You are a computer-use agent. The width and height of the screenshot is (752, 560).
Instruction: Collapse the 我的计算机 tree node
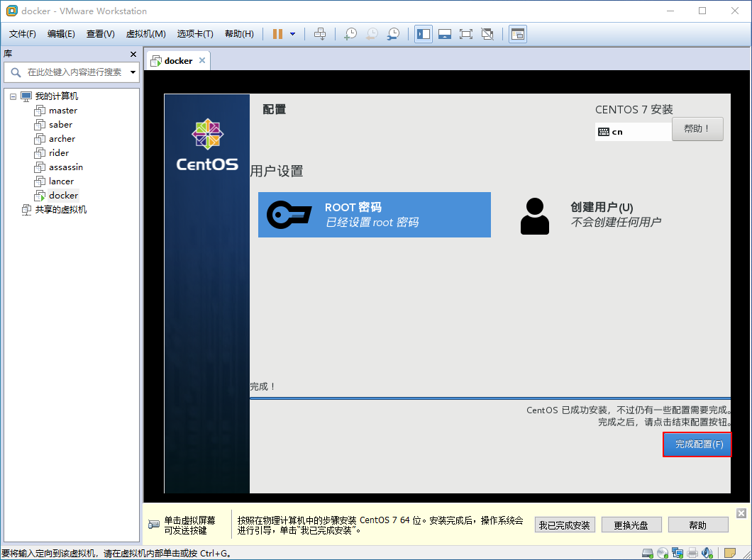11,96
